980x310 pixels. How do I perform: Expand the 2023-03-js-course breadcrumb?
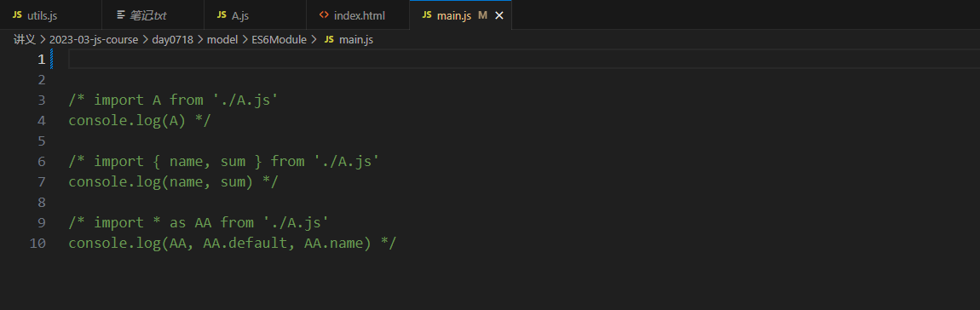[94, 40]
